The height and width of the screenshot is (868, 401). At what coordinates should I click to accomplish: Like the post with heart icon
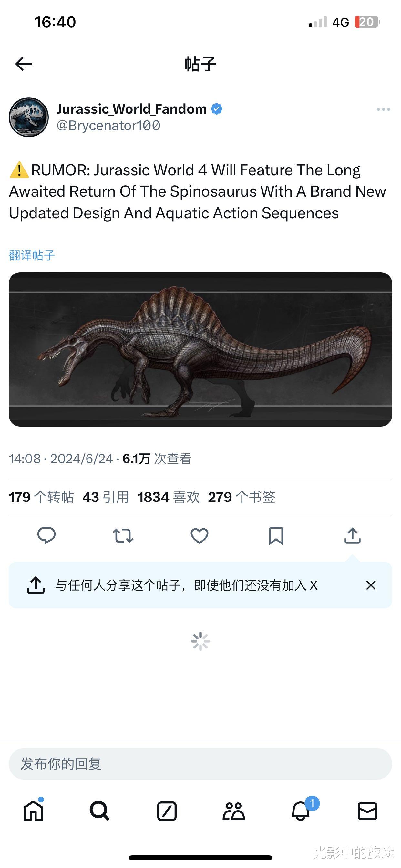(200, 535)
